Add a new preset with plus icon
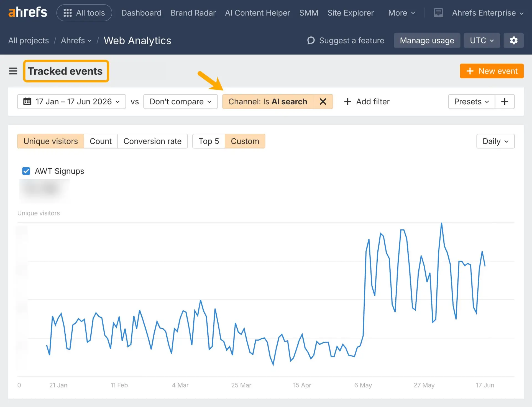Viewport: 532px width, 407px height. [505, 102]
